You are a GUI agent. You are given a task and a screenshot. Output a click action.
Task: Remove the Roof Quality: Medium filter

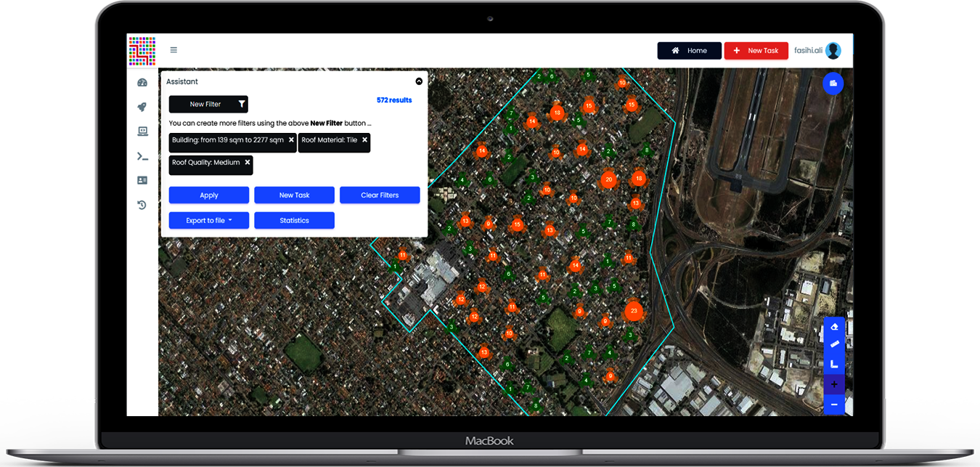coord(247,163)
